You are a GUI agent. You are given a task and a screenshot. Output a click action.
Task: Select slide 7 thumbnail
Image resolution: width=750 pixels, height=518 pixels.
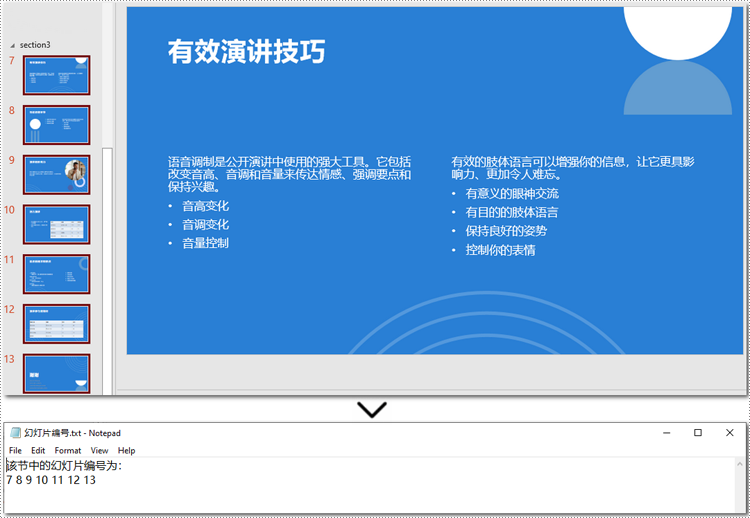click(56, 75)
